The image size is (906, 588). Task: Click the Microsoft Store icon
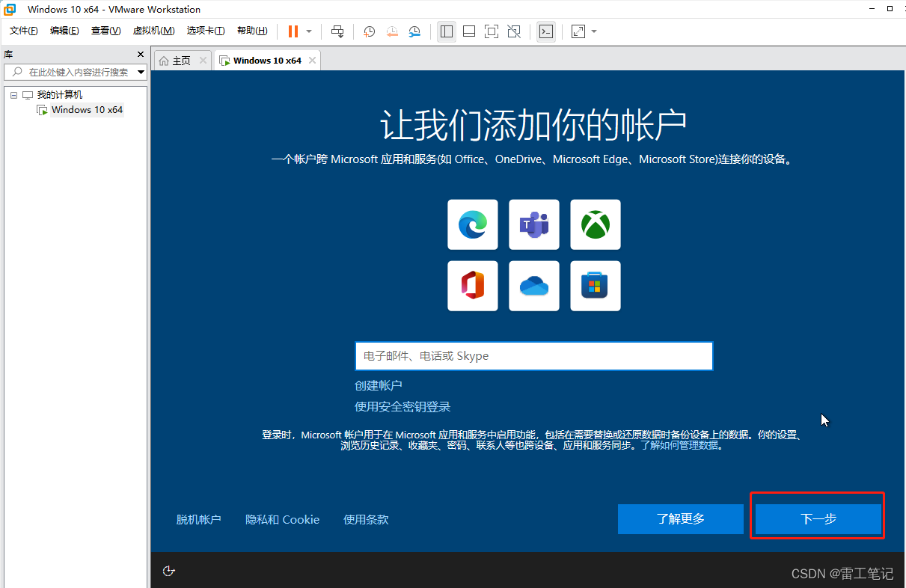tap(596, 286)
